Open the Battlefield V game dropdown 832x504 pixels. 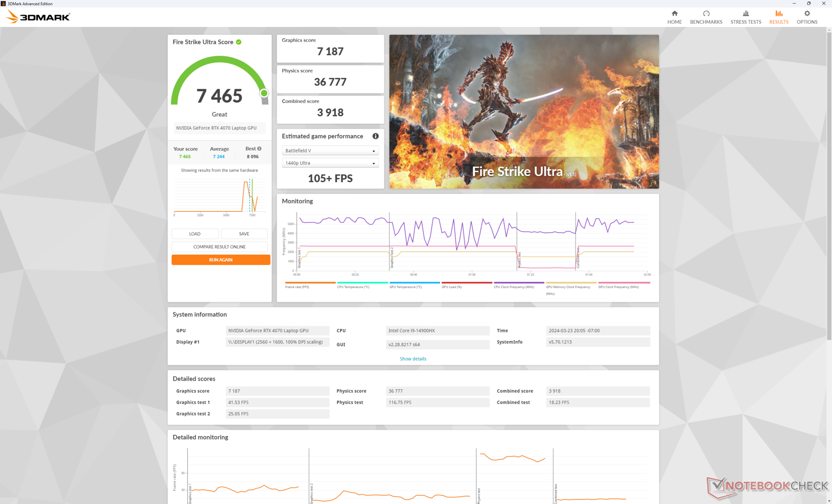[330, 151]
